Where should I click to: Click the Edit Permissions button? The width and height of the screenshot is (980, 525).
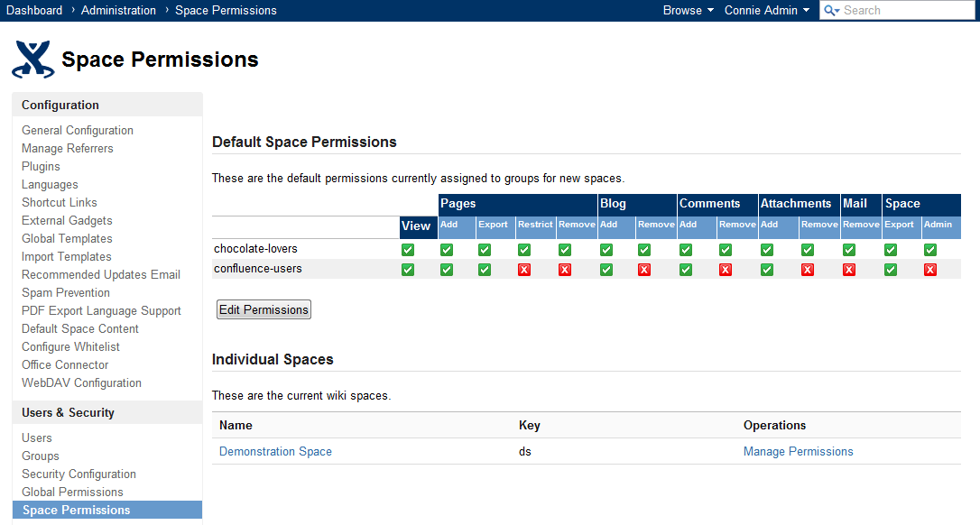263,309
